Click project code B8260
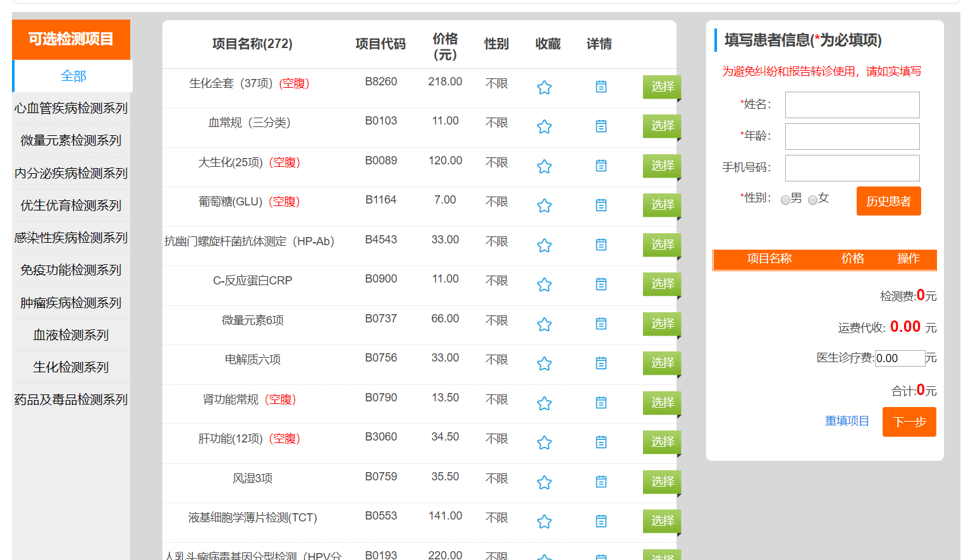The image size is (973, 560). (x=381, y=82)
